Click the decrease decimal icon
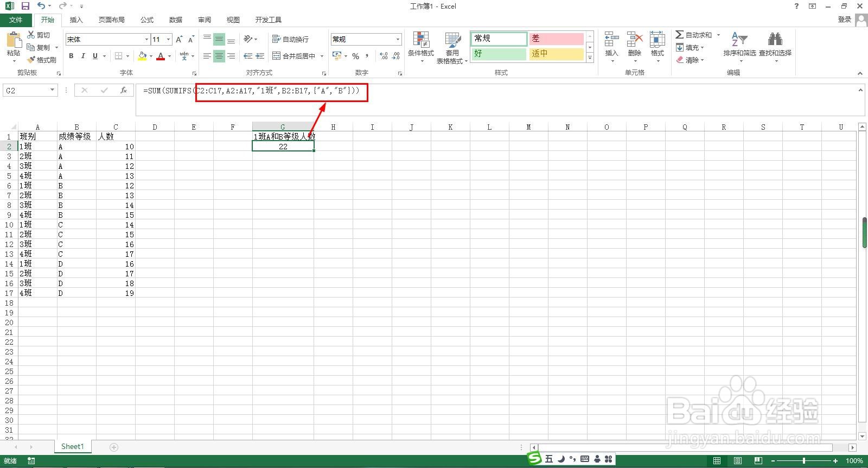The height and width of the screenshot is (468, 868). click(x=395, y=56)
